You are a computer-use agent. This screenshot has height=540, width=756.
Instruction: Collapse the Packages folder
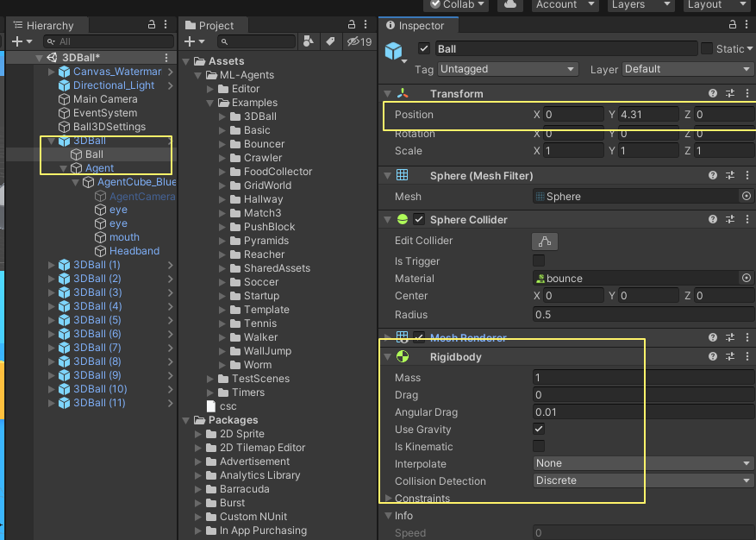click(x=186, y=420)
